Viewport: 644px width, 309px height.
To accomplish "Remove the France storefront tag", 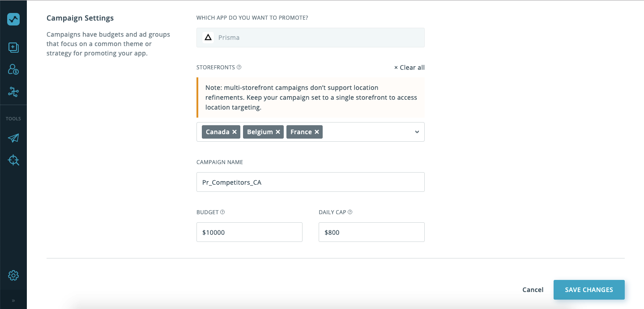I will [317, 132].
